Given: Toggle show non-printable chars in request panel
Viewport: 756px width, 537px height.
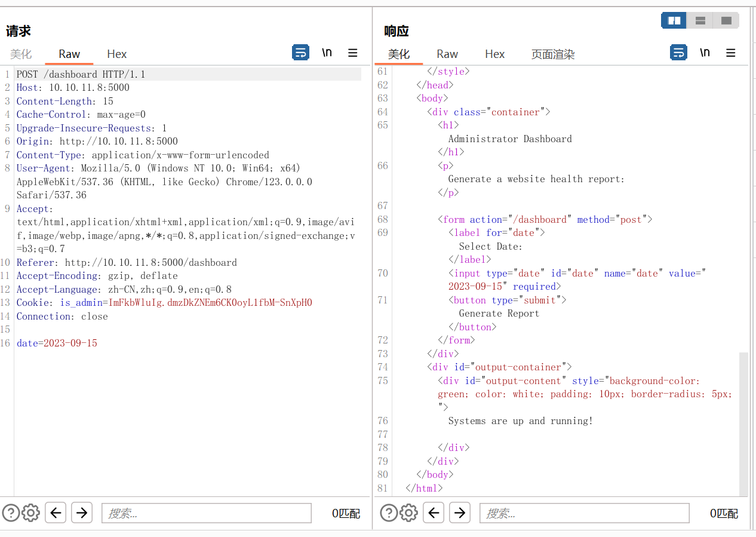Looking at the screenshot, I should pos(327,53).
